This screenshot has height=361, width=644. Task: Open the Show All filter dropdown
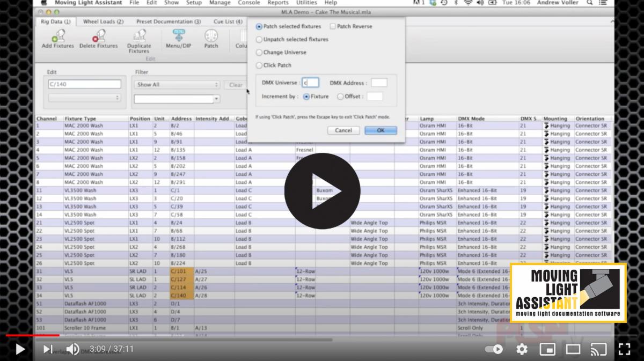click(177, 84)
